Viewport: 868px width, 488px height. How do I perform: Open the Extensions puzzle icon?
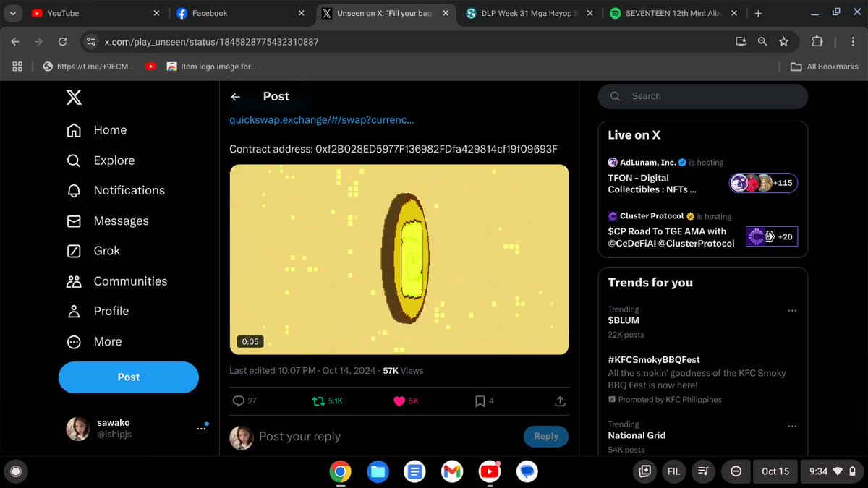point(817,42)
